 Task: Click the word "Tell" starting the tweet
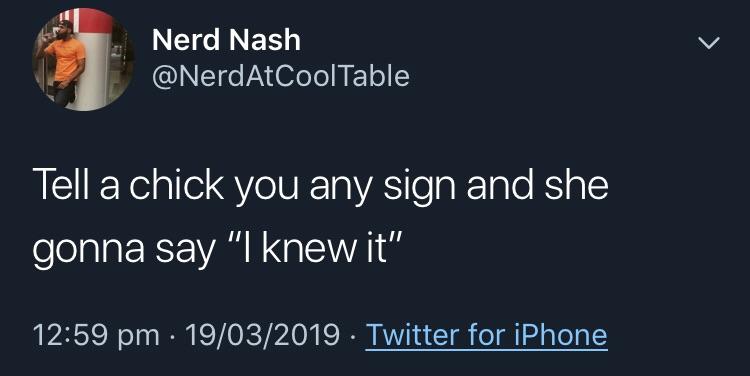point(62,186)
